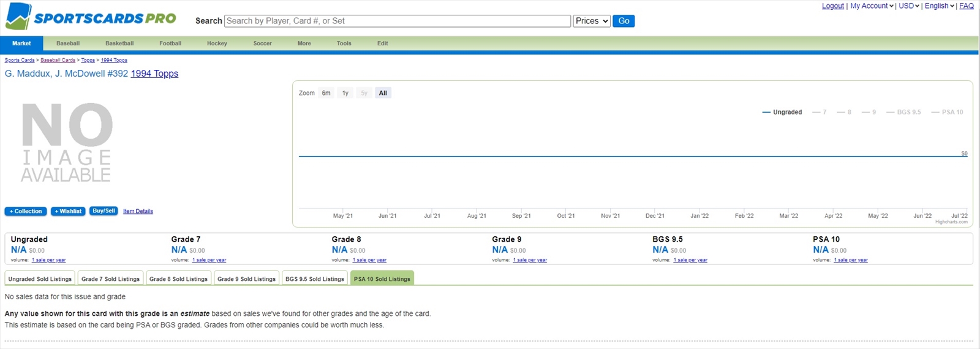980x349 pixels.
Task: Open BGS 9.5 volume 1 sale per year link
Action: [690, 260]
